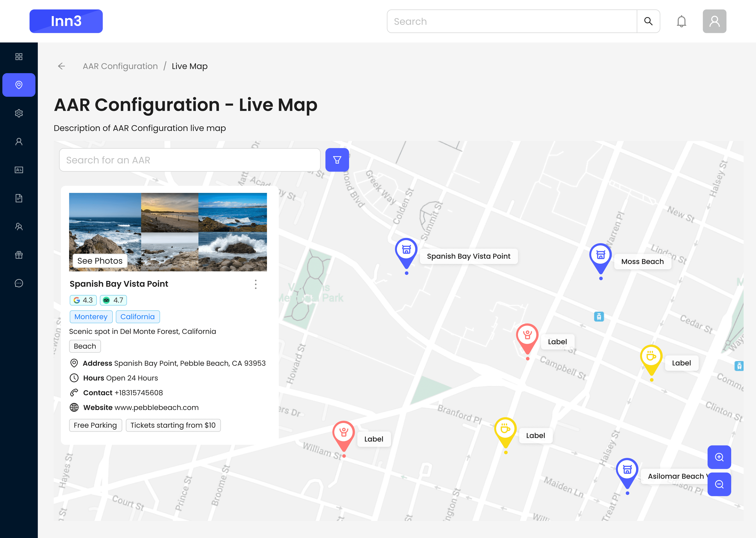Select the Monterey tag
Viewport: 756px width, 538px height.
coord(91,317)
